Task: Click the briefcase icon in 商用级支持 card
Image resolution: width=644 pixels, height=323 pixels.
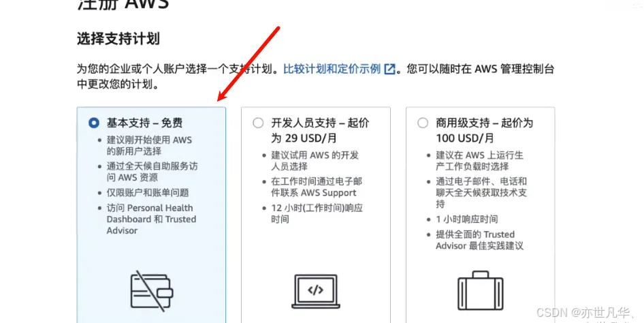Action: pos(481,290)
